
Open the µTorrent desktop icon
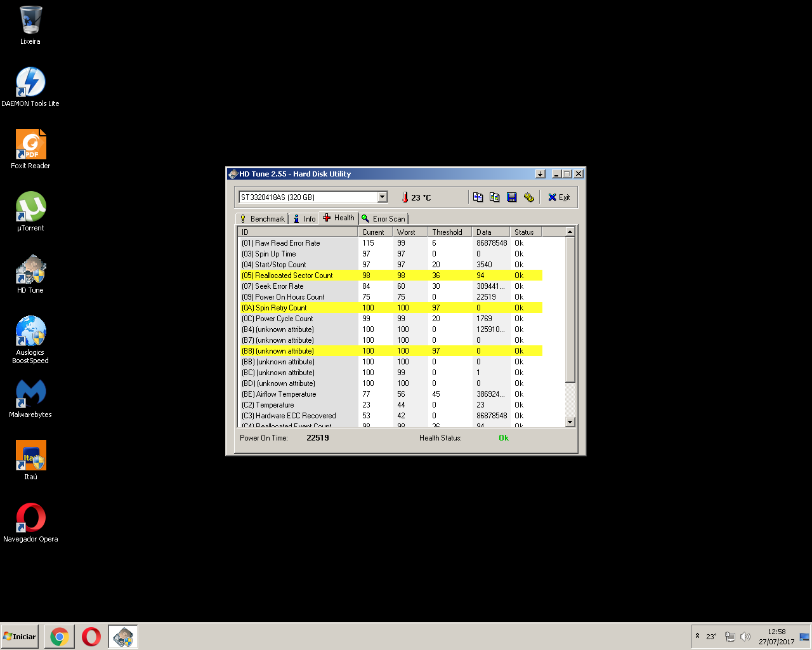click(30, 211)
